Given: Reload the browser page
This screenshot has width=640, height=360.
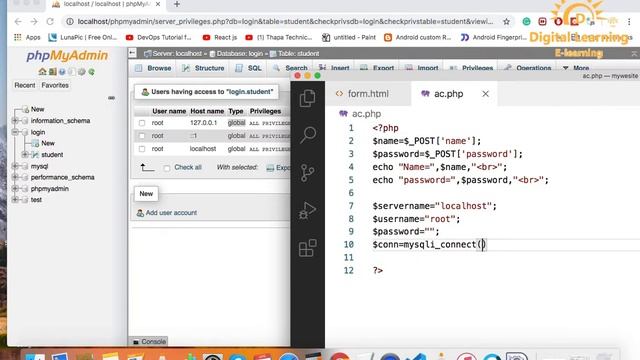Looking at the screenshot, I should click(50, 21).
